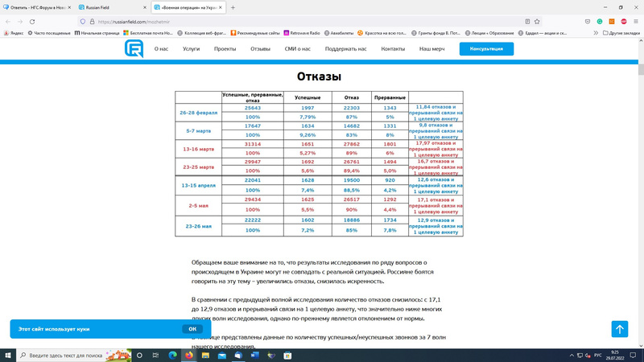Open File Explorer from taskbar
Viewport: 644px width, 362px height.
point(205,356)
